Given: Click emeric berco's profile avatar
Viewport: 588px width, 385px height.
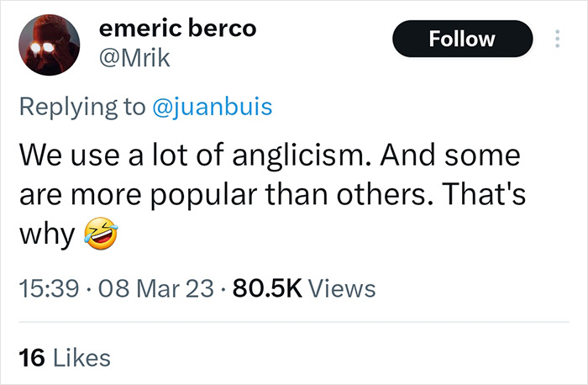Looking at the screenshot, I should (x=49, y=47).
